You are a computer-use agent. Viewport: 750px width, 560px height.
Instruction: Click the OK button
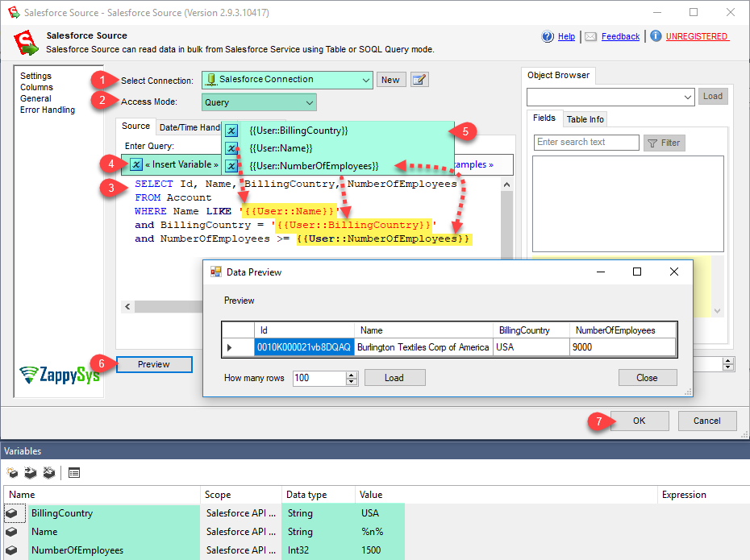point(640,421)
